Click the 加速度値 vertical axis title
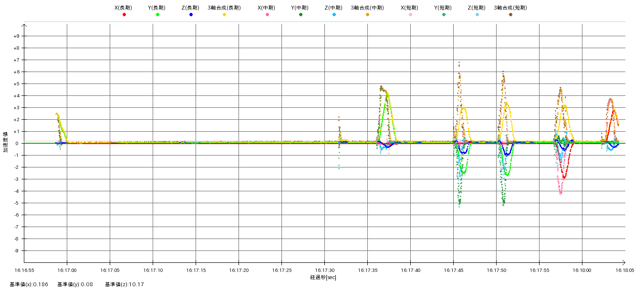 pyautogui.click(x=6, y=143)
